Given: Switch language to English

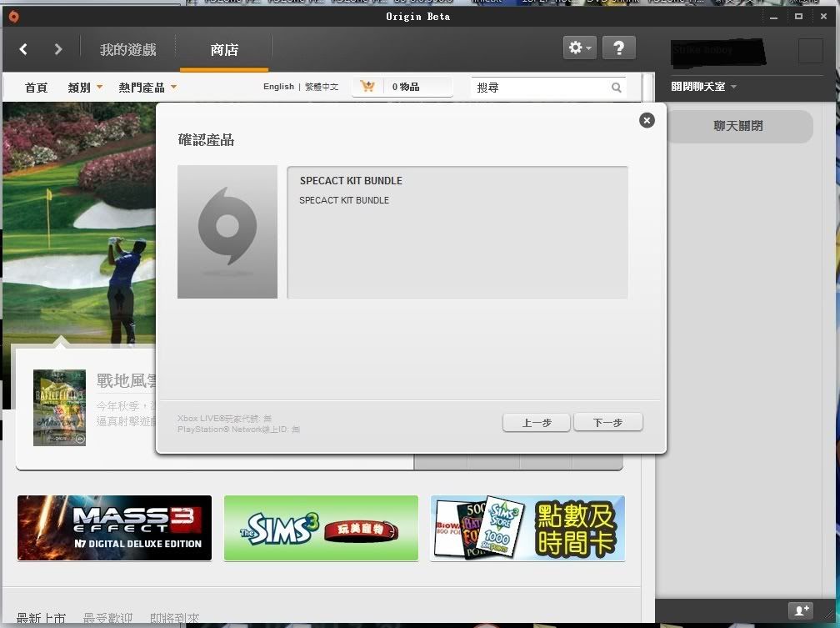Looking at the screenshot, I should point(278,87).
